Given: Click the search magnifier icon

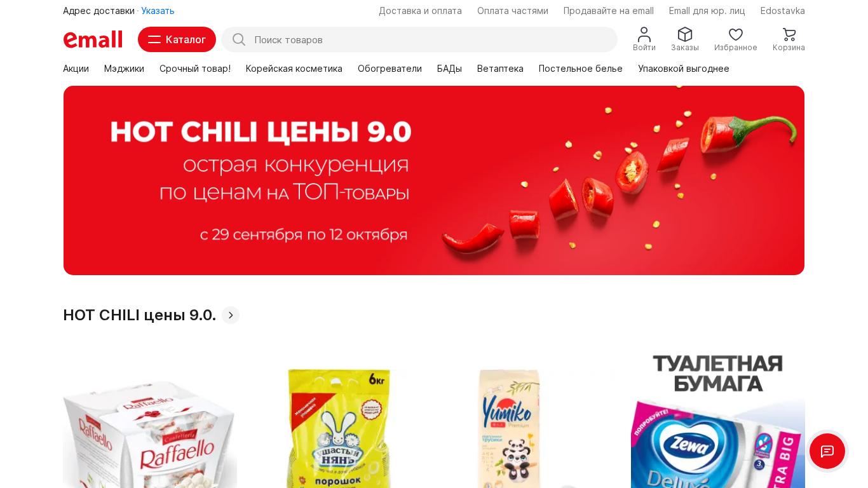Looking at the screenshot, I should (x=239, y=39).
